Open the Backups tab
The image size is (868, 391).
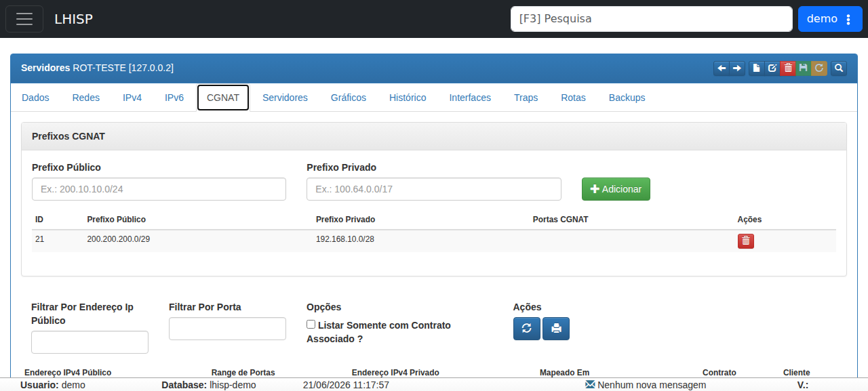point(627,98)
